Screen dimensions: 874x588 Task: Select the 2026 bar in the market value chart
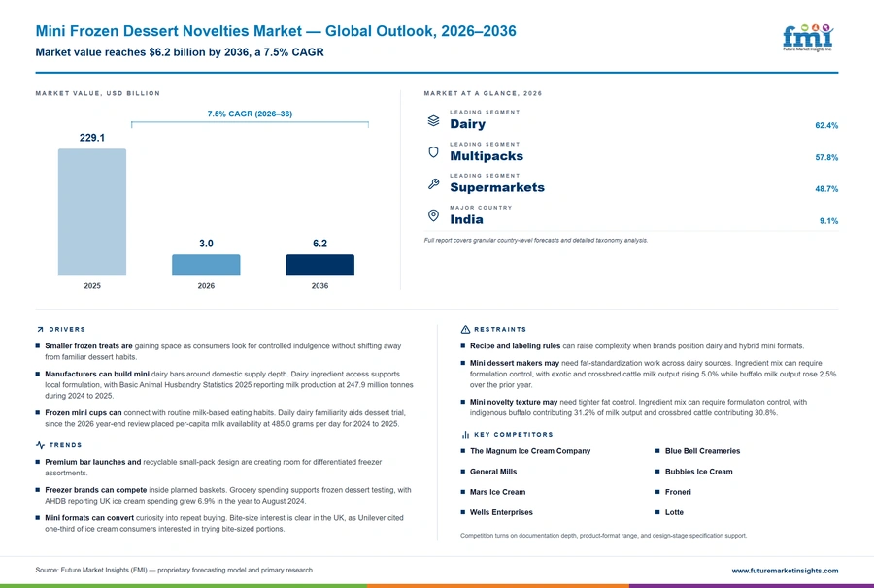[x=206, y=265]
